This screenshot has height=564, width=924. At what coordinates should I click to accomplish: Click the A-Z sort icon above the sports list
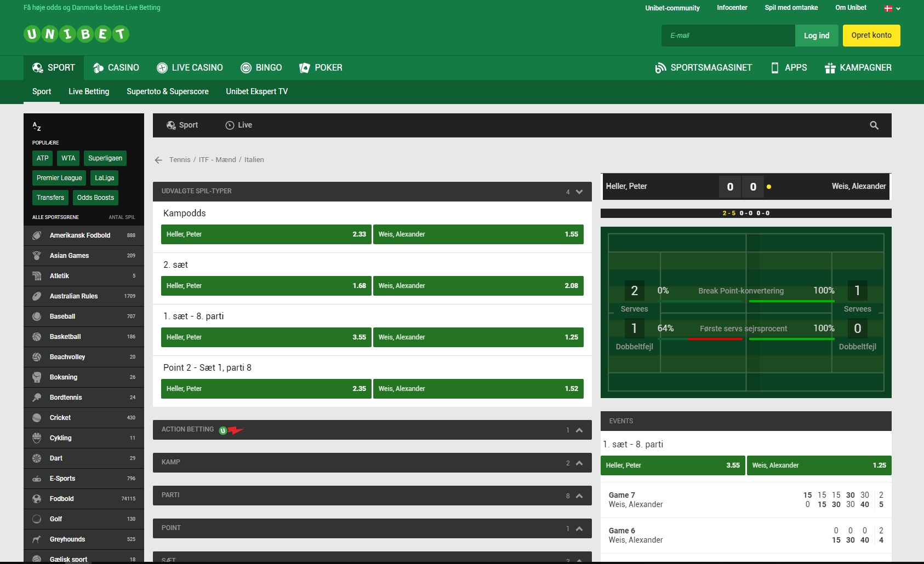click(x=36, y=126)
